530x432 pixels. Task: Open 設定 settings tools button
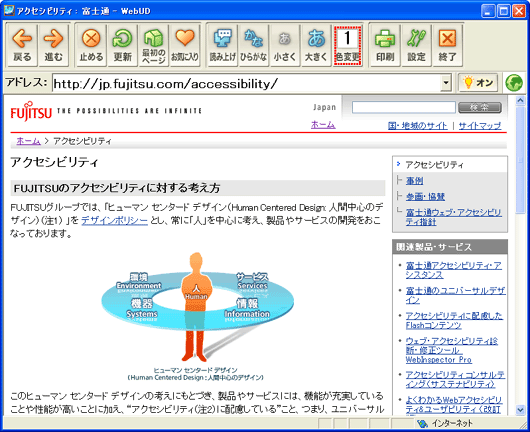416,45
